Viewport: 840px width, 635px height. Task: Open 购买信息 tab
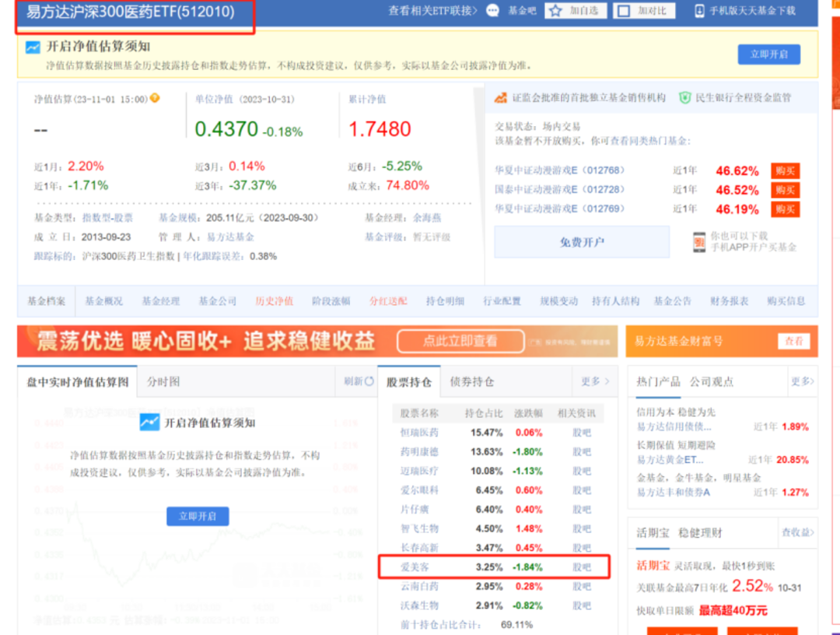(x=786, y=301)
